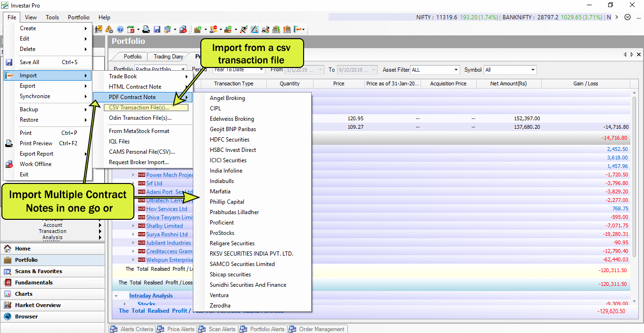Screen dimensions: 644x333
Task: Click the Save toolbar icon
Action: [157, 29]
